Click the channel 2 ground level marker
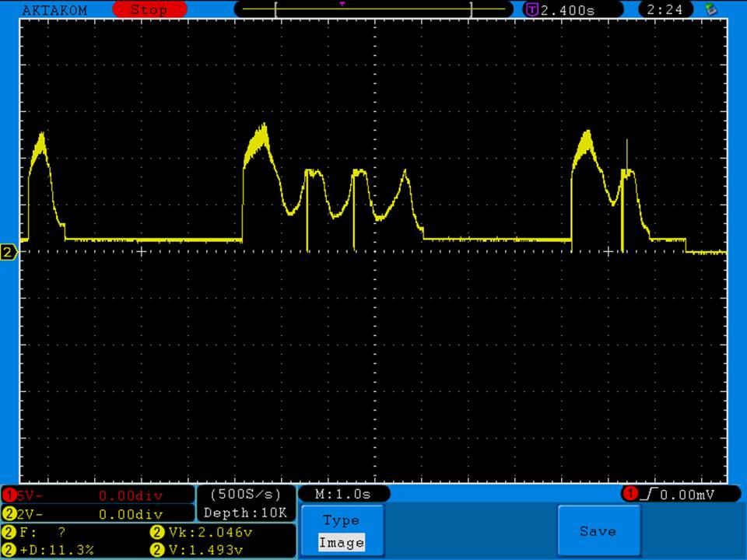747x560 pixels. [x=9, y=252]
